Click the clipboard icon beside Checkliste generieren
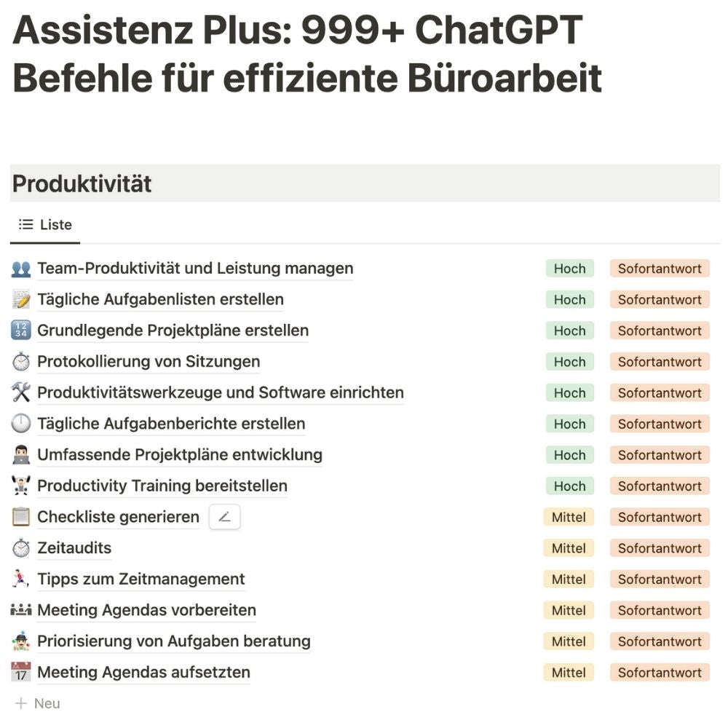Viewport: 728px width, 728px height. (x=21, y=517)
